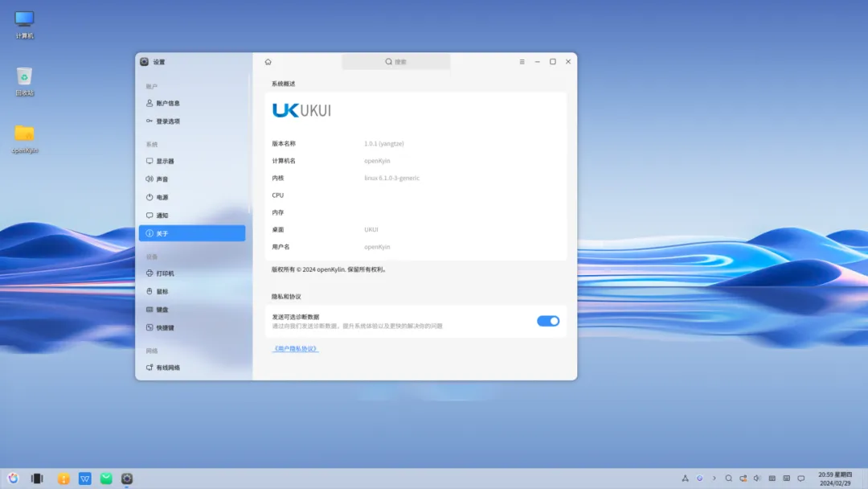Image resolution: width=868 pixels, height=489 pixels.
Task: Open 账户信息 in the sidebar
Action: [192, 104]
